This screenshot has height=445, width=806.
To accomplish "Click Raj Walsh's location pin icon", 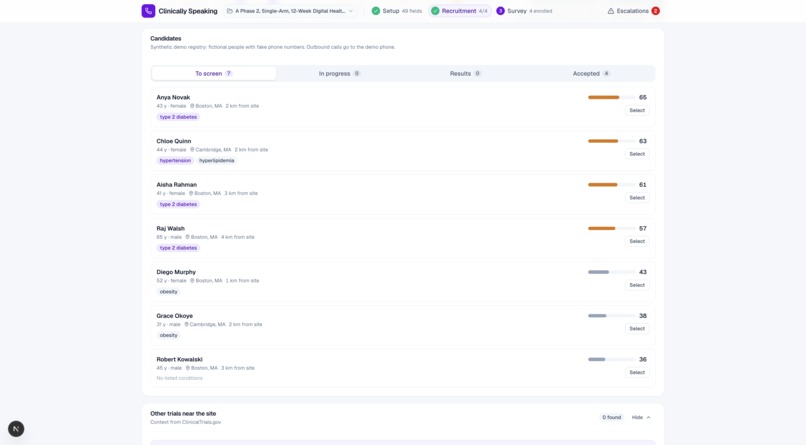I will pyautogui.click(x=188, y=237).
